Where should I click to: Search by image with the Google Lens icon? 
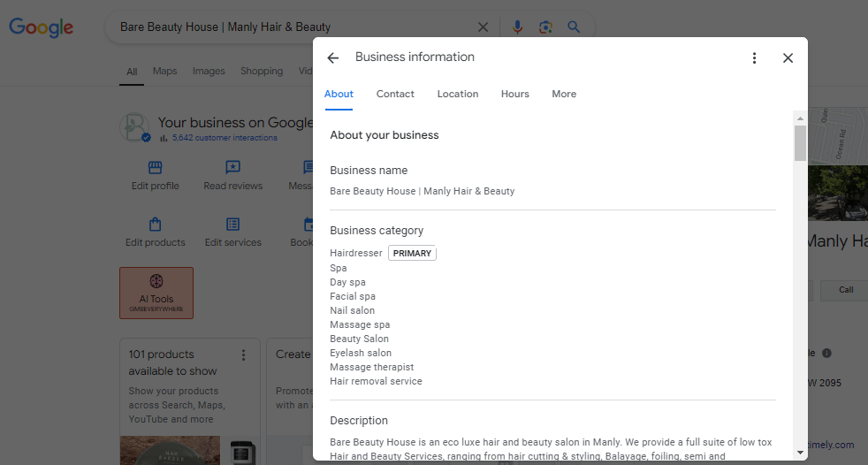pos(546,27)
